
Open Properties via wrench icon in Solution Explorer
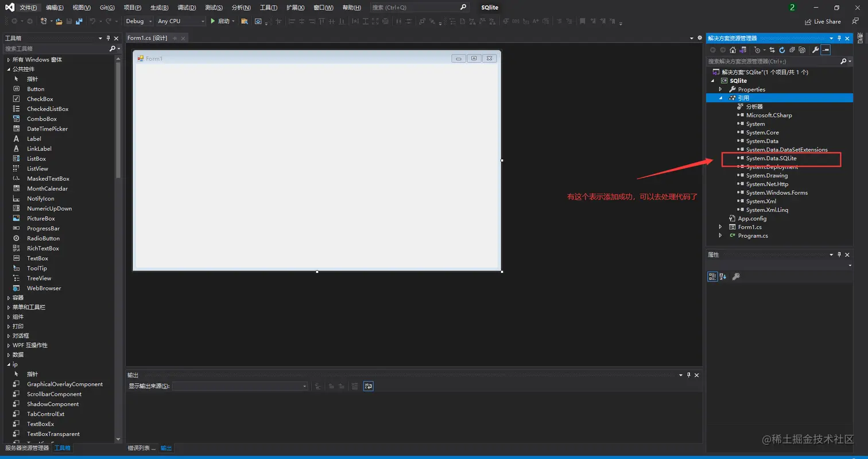pyautogui.click(x=815, y=50)
